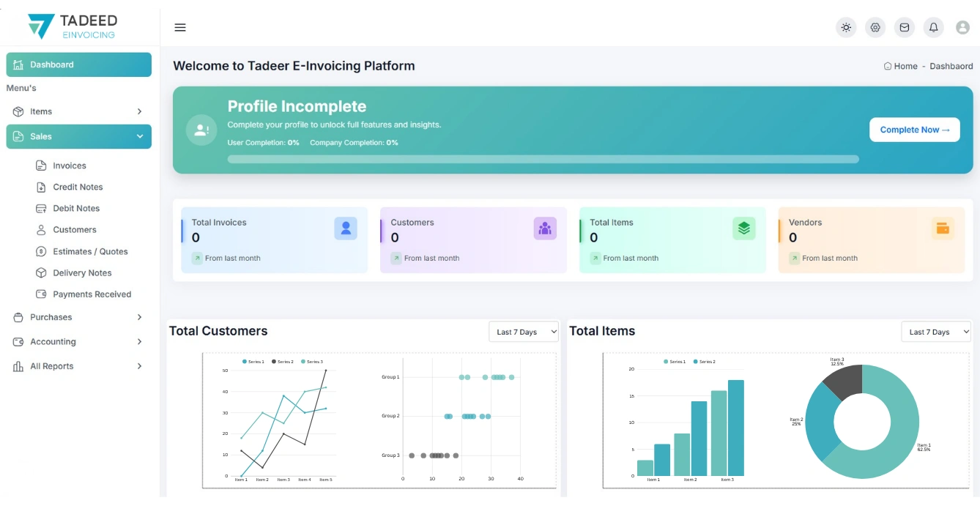The height and width of the screenshot is (506, 980).
Task: Toggle light/dark theme with the sun icon
Action: (846, 27)
